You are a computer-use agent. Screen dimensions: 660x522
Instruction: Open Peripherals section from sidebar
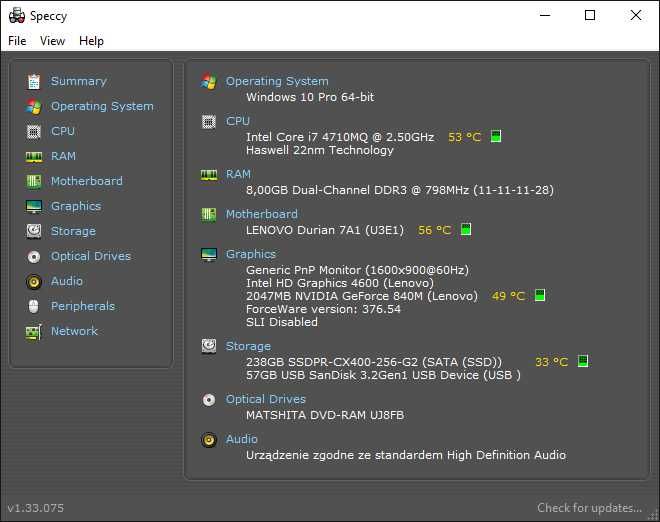click(x=83, y=306)
